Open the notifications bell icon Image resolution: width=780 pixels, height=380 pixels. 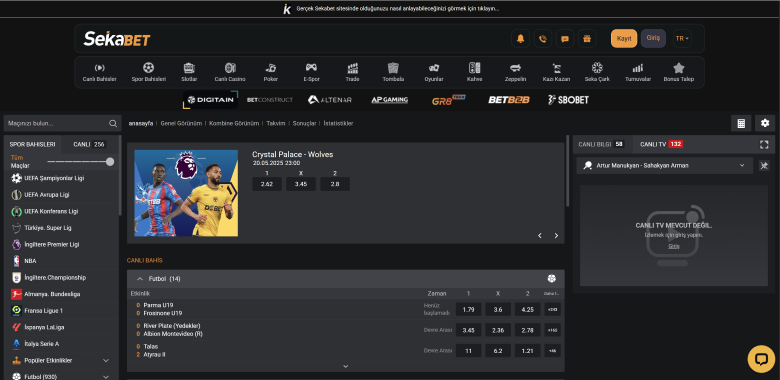click(520, 39)
